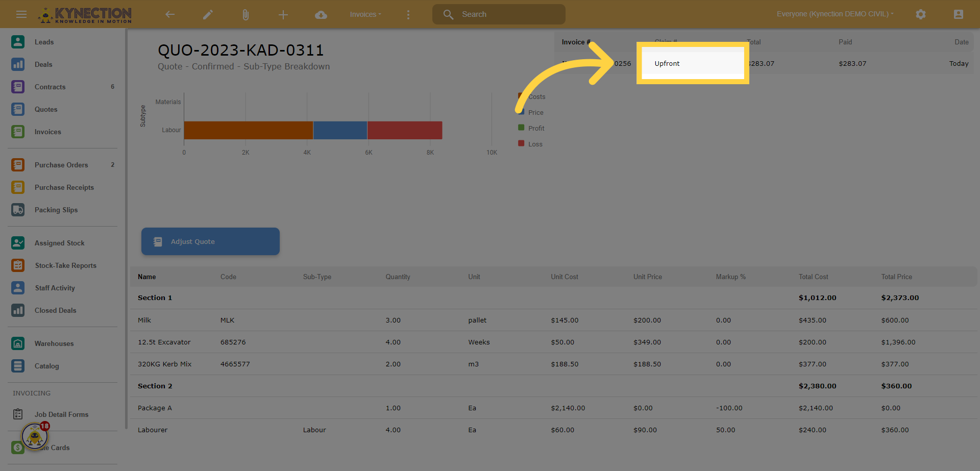Click the orange Labour cost bar segment
The height and width of the screenshot is (471, 980).
tap(249, 130)
